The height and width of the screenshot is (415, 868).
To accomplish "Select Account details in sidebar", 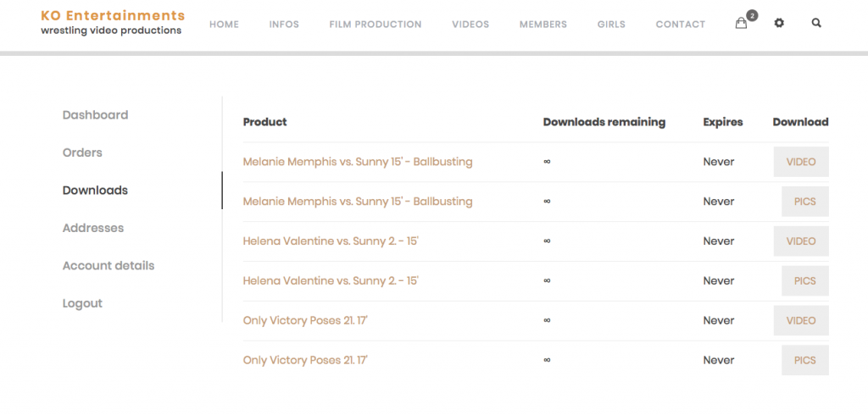I will point(108,266).
